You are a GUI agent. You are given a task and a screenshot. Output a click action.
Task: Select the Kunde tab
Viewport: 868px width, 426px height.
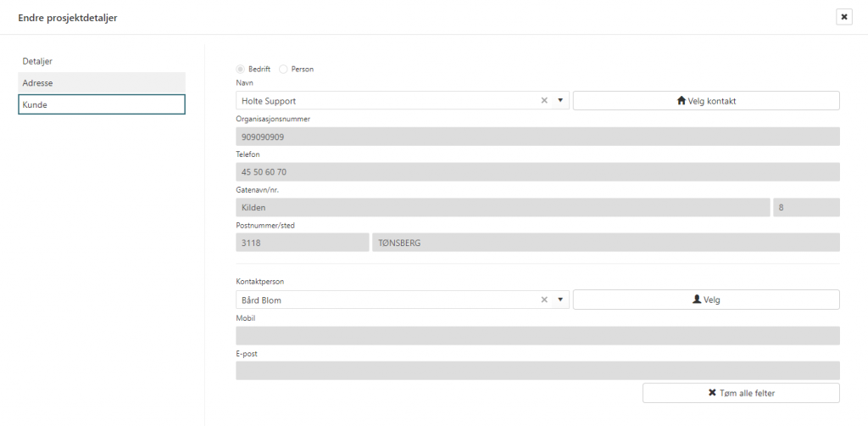[102, 104]
